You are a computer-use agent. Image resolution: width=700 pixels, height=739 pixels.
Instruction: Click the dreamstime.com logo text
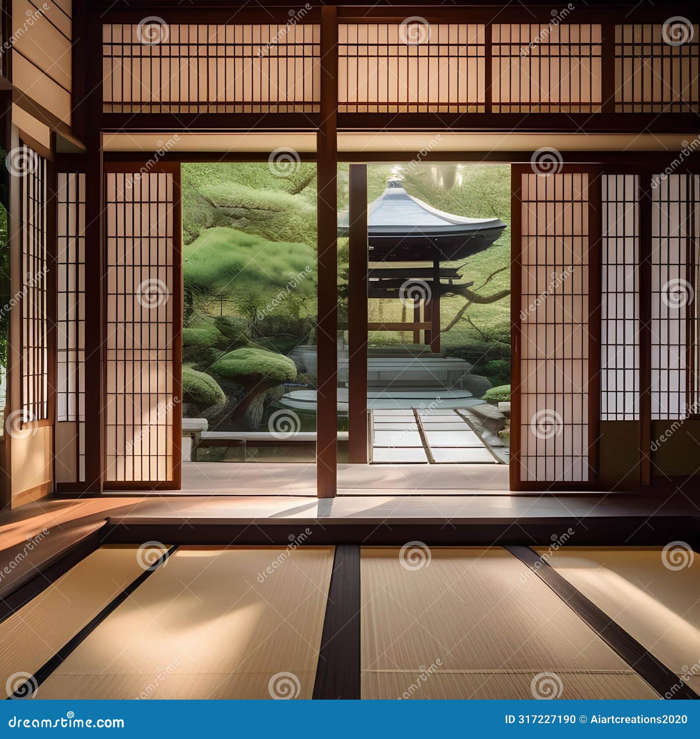pos(66,722)
